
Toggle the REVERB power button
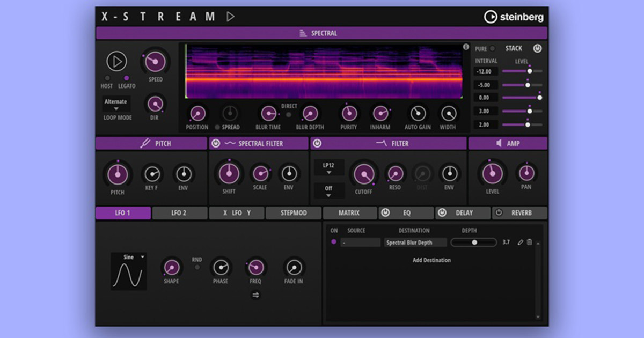(499, 213)
